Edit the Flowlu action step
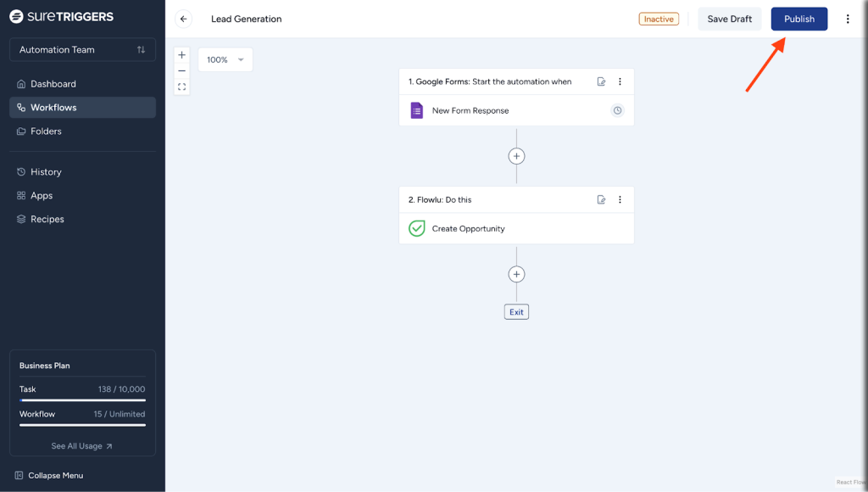Screen dimensions: 868x492 601,200
